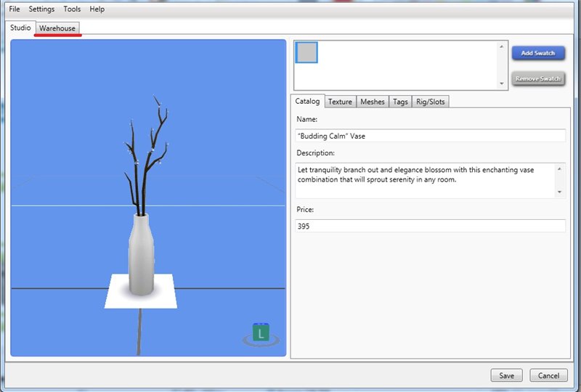The image size is (581, 392).
Task: Open the Help menu
Action: pos(97,9)
